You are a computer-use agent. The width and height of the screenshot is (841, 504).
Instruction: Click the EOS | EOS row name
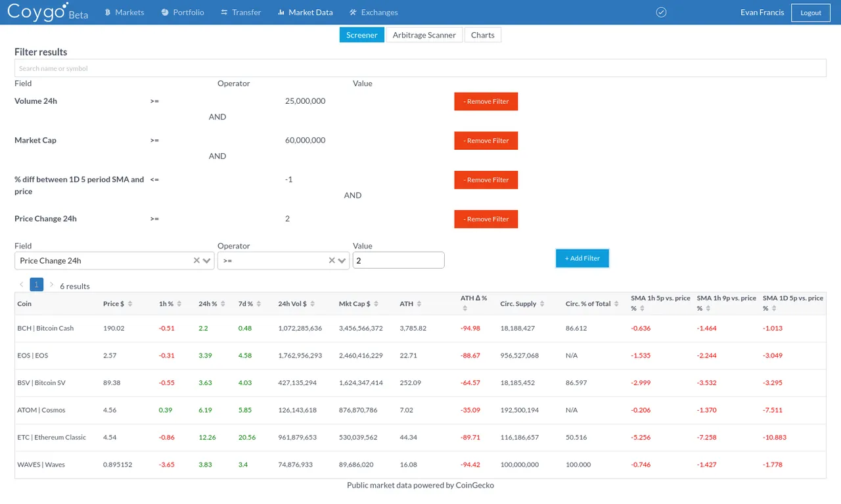click(33, 355)
